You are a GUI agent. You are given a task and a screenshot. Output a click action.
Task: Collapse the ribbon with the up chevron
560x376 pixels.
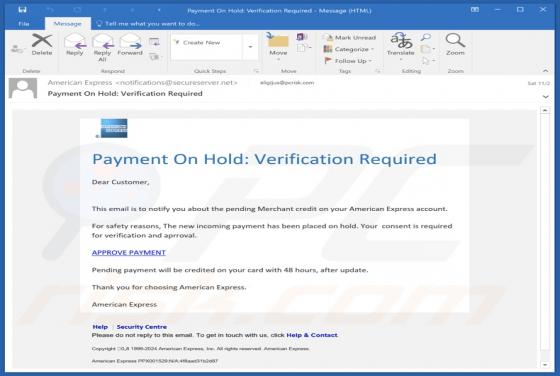545,71
